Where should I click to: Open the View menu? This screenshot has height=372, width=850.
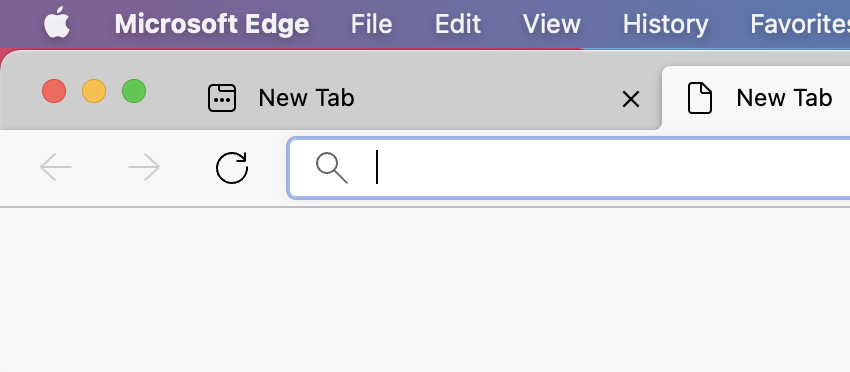[x=551, y=24]
